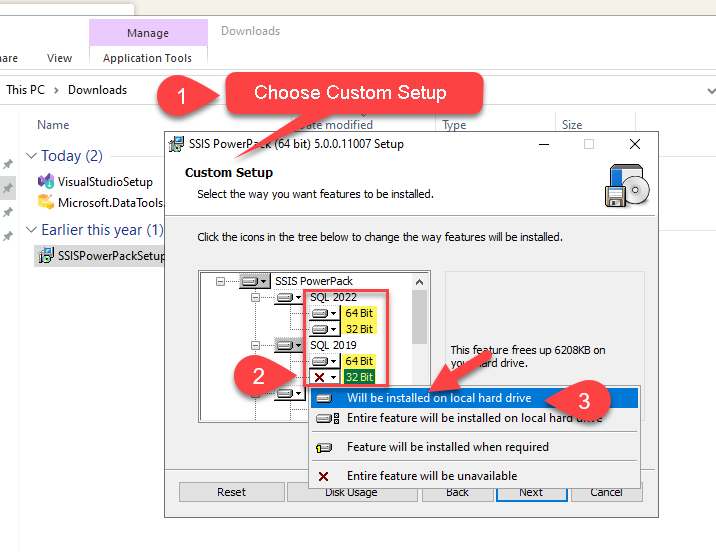Sort files by Name column
Viewport: 716px width, 552px height.
(x=53, y=125)
